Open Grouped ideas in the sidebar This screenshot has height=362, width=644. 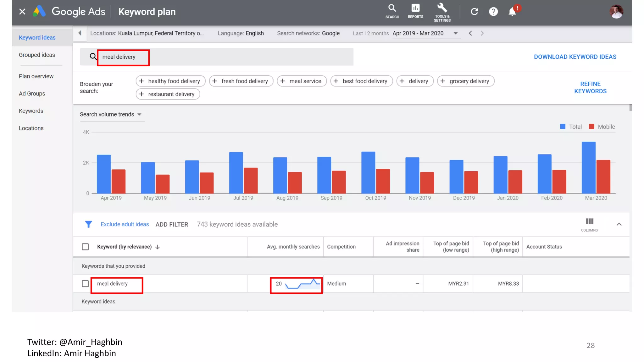click(37, 55)
